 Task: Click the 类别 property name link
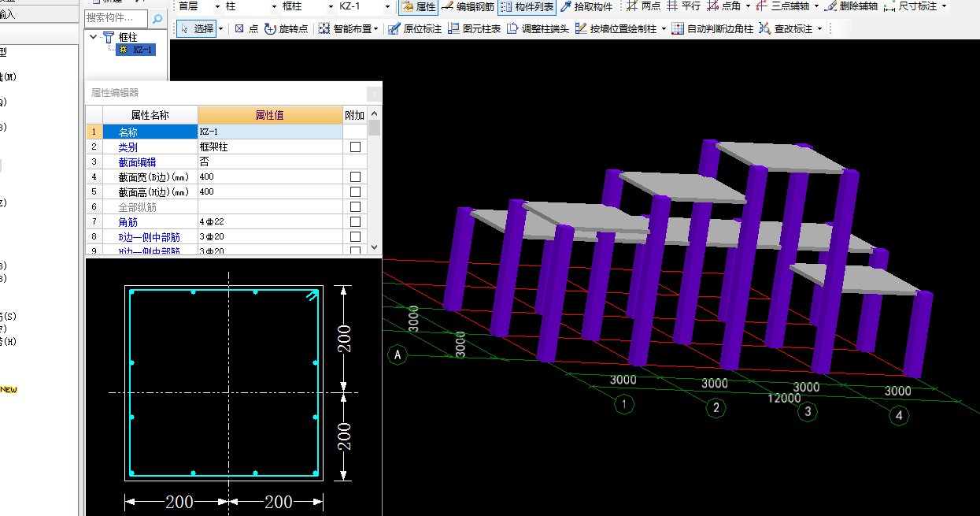pos(128,147)
